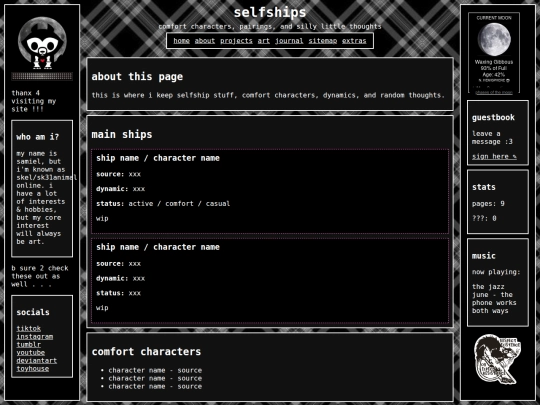Open the home nav link

(x=181, y=41)
